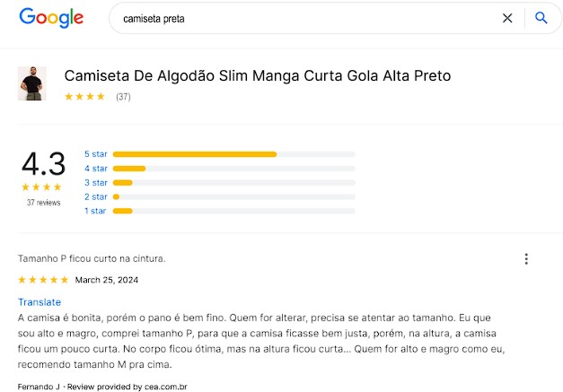Viewport: 563px width, 392px height.
Task: Click the large 4.3 rating score
Action: pos(43,164)
